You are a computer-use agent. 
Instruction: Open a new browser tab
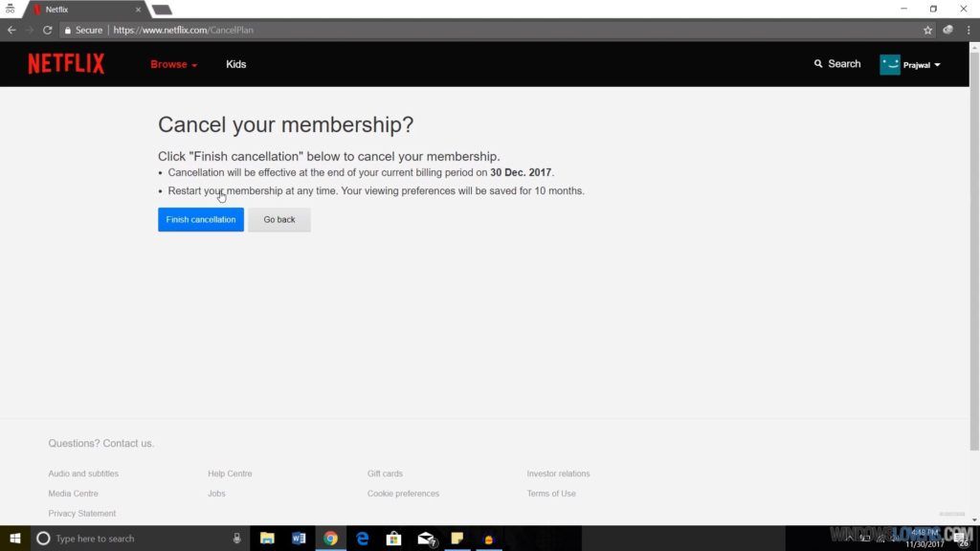[162, 10]
